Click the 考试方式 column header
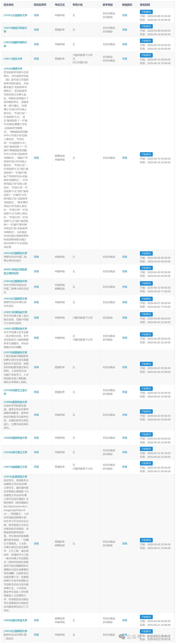This screenshot has height=644, width=176. coord(60,5)
